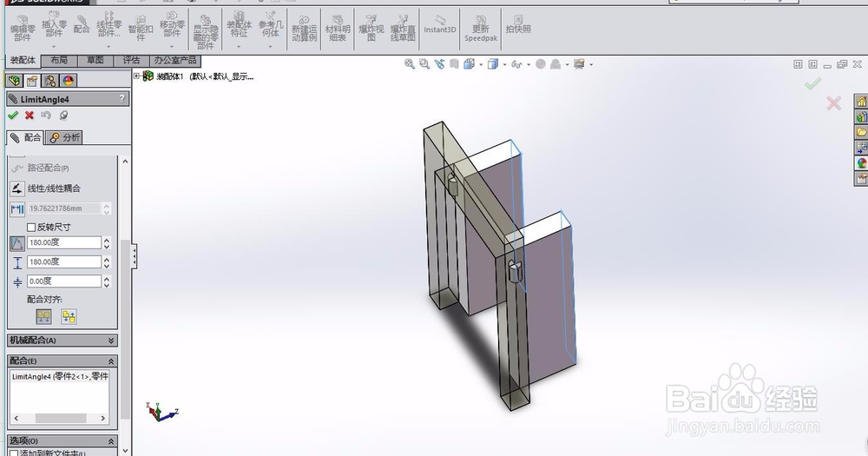Open the Hide/Show Items dropdown arrow
This screenshot has height=456, width=868.
tap(529, 65)
